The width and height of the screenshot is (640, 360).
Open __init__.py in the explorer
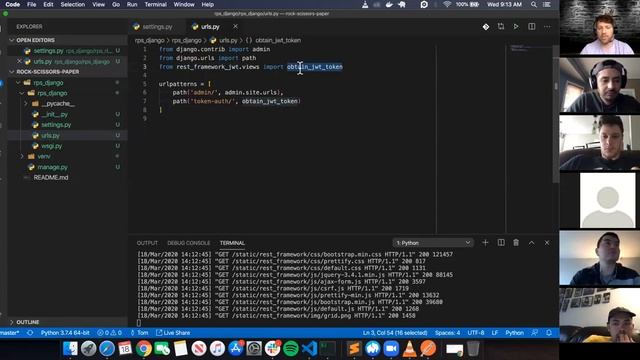tap(54, 114)
